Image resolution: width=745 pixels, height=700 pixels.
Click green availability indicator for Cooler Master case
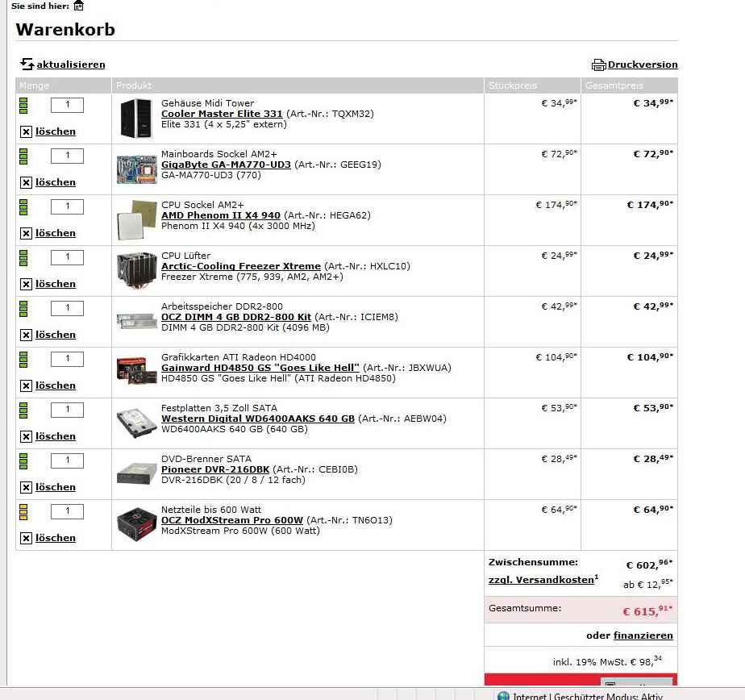pyautogui.click(x=23, y=106)
